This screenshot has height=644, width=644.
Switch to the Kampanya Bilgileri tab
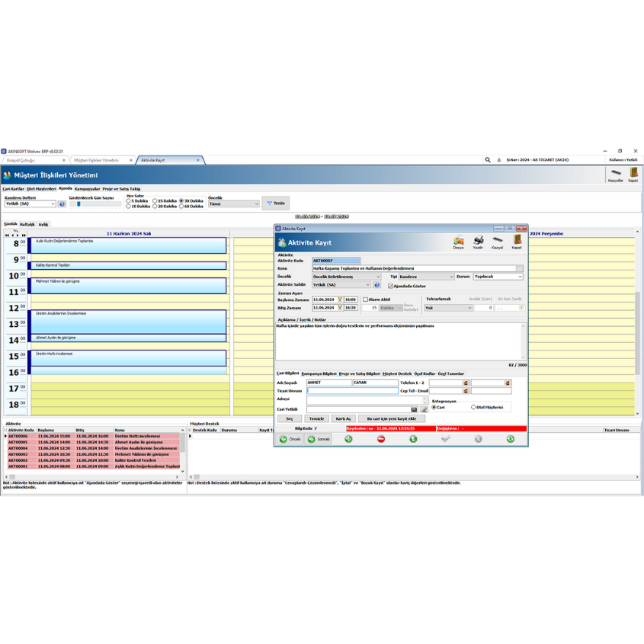(x=319, y=373)
